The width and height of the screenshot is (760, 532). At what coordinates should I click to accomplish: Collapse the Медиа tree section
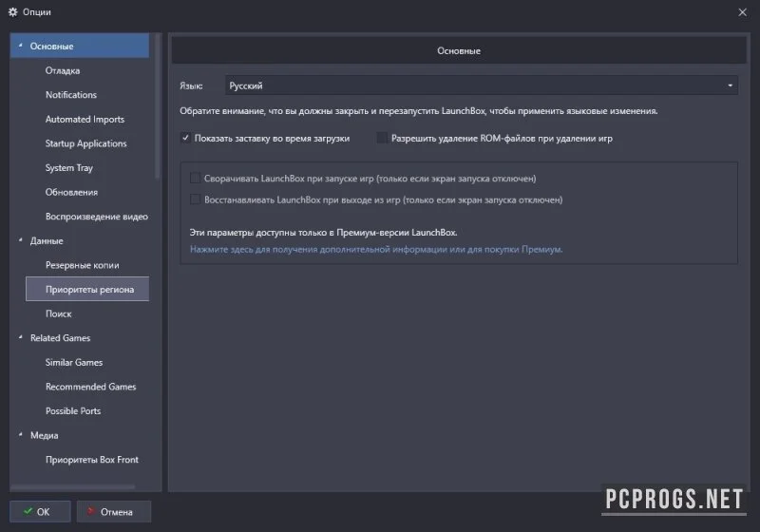[20, 434]
